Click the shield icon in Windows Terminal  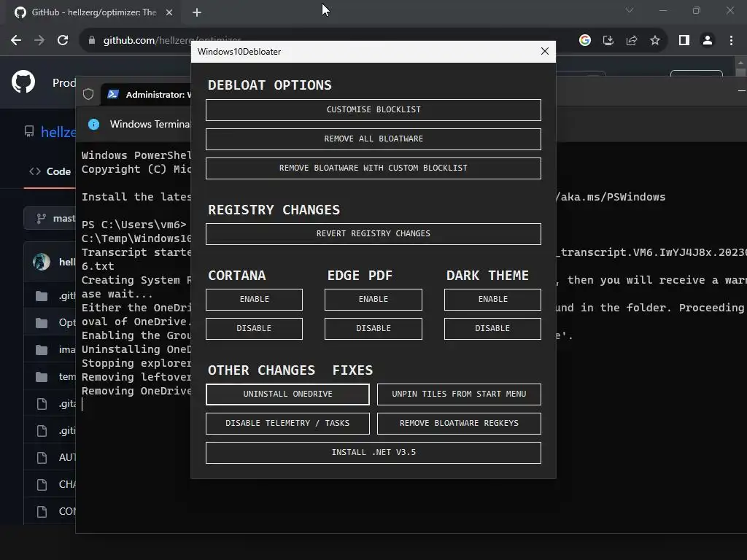click(x=88, y=94)
